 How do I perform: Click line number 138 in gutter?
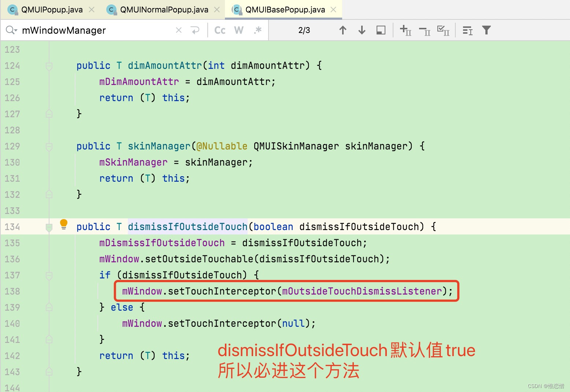pyautogui.click(x=12, y=291)
